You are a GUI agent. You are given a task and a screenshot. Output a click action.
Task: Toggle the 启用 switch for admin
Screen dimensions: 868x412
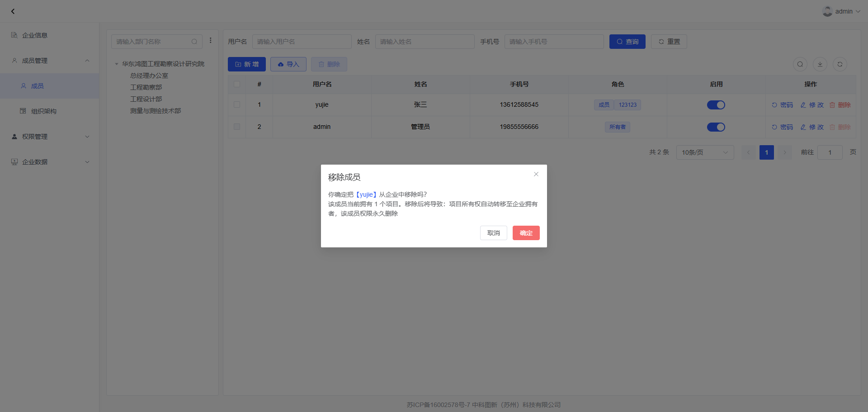716,127
